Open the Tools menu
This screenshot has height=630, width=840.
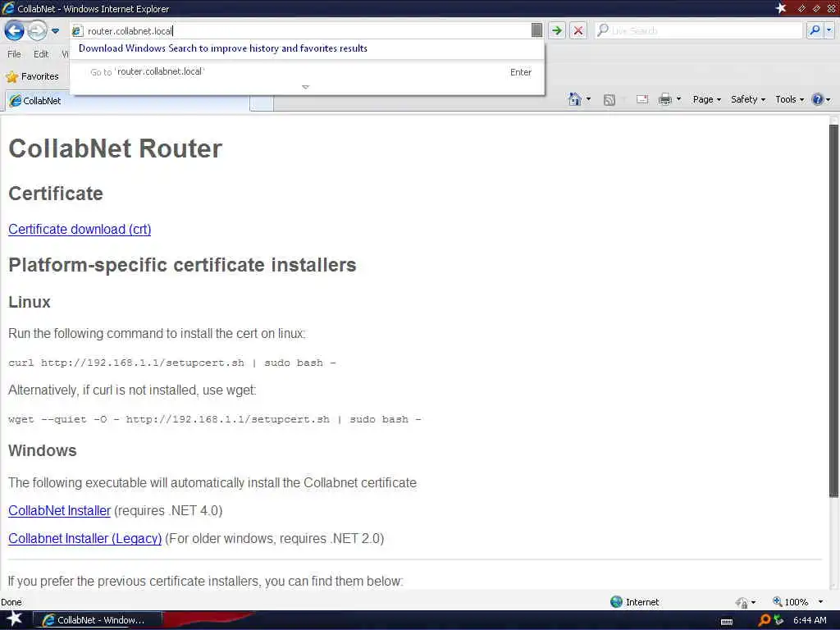(790, 99)
